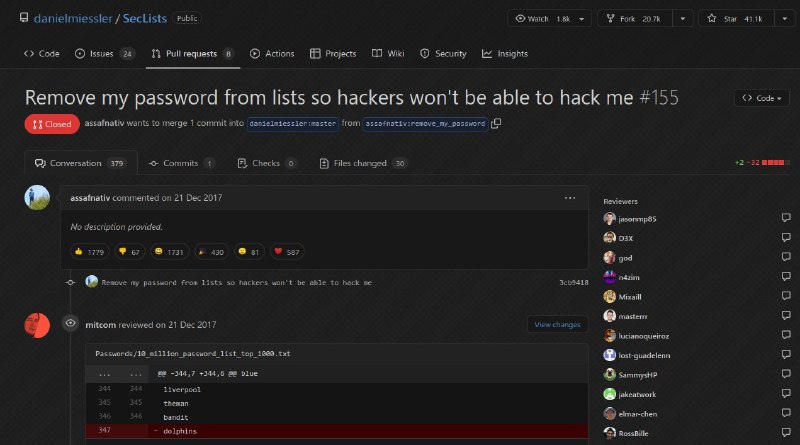Click the review comment icon beside Mixaill
The image size is (800, 445).
(786, 295)
